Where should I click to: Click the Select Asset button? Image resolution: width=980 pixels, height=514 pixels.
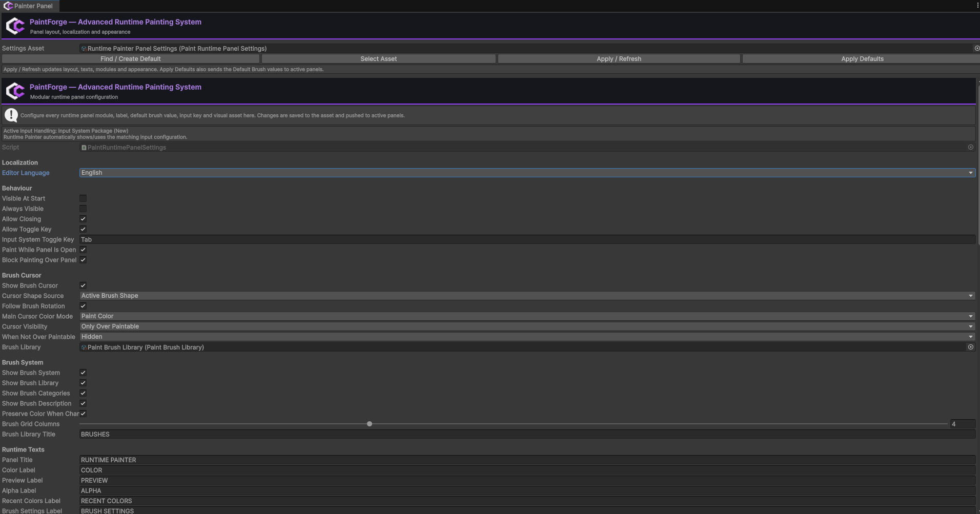coord(378,59)
